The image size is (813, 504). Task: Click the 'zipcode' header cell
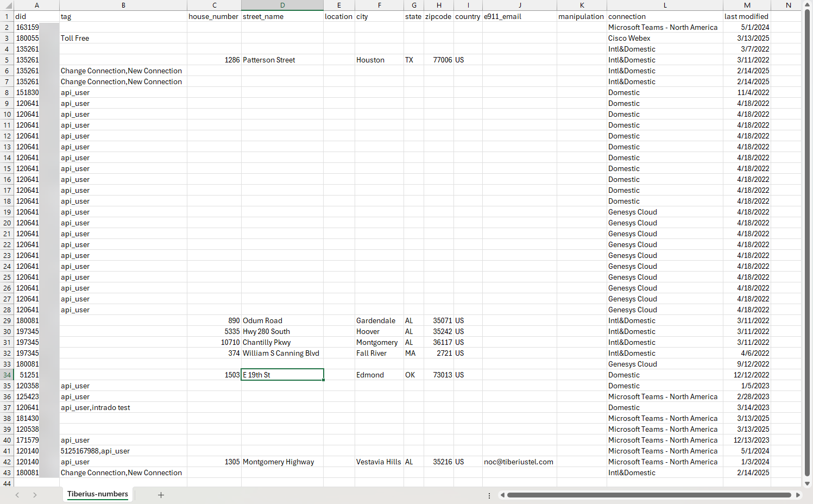pyautogui.click(x=439, y=16)
